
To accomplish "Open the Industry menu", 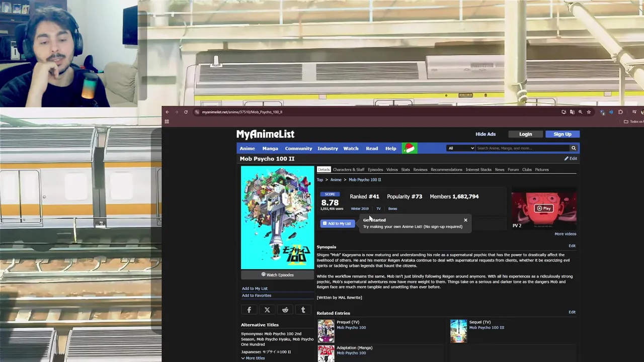I will pos(328,148).
